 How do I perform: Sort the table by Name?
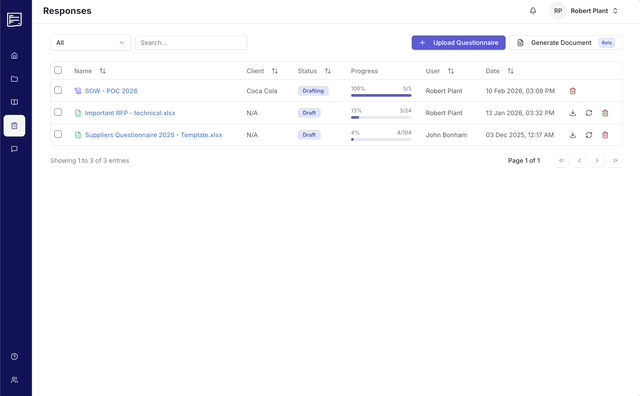click(102, 71)
